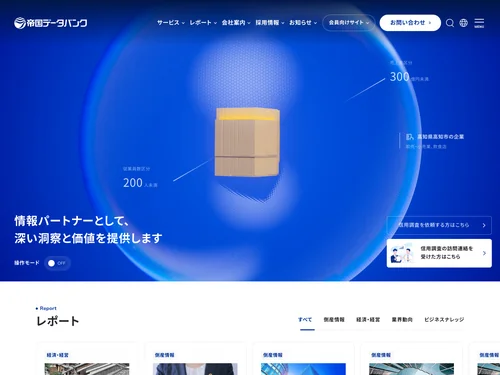
Task: Click the 高知県高知市の企業 label
Action: tap(440, 137)
